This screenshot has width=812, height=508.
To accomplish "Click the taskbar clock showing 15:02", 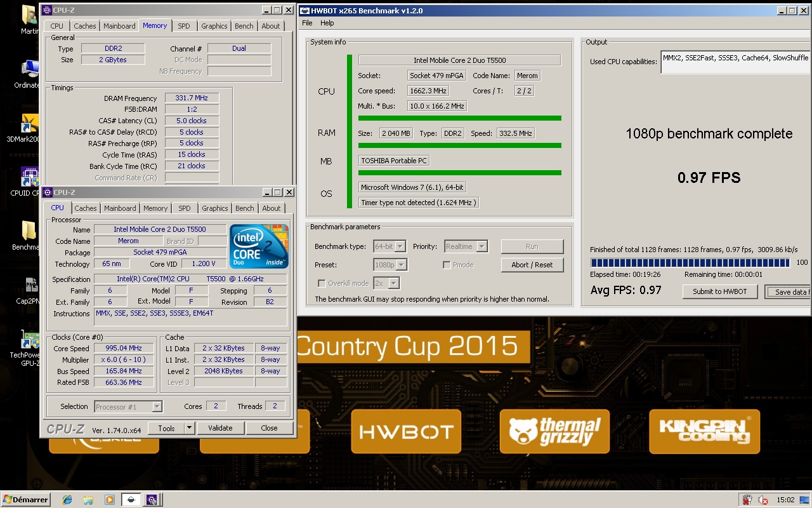I will (785, 500).
